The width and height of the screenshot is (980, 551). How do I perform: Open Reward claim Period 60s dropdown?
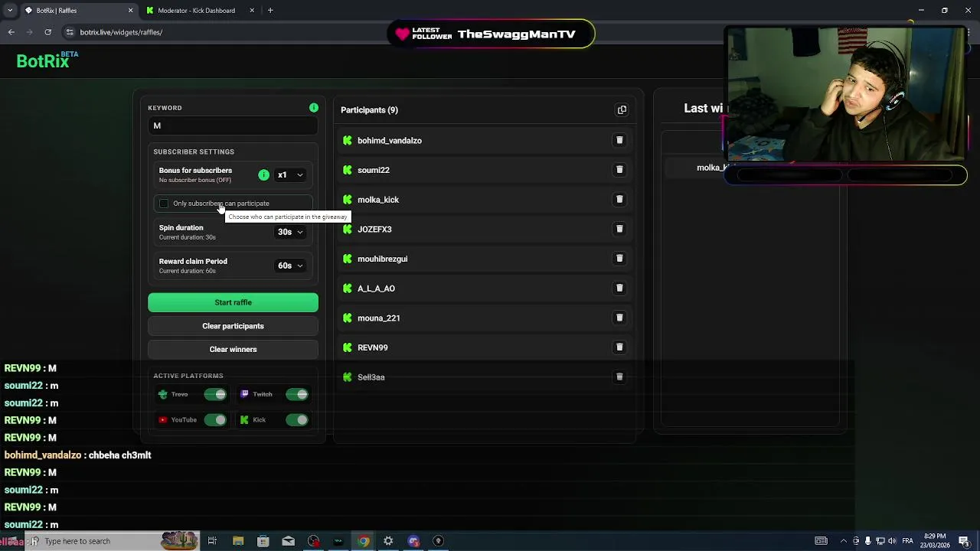[290, 266]
